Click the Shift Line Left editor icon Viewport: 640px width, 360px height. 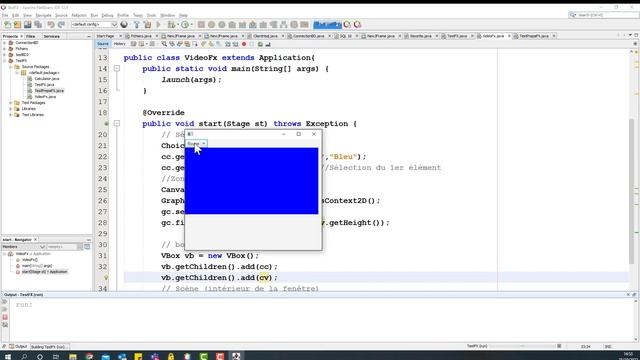point(228,44)
